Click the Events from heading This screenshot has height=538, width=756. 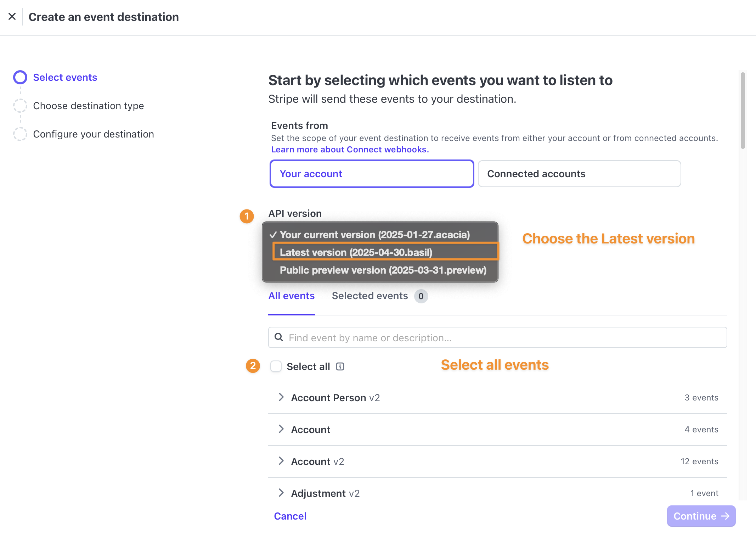pyautogui.click(x=300, y=125)
